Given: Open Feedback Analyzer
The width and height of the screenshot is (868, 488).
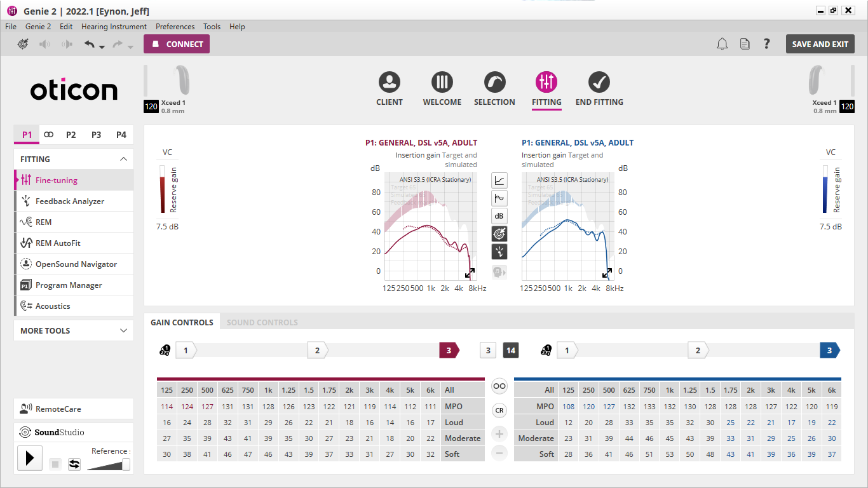Looking at the screenshot, I should coord(74,201).
